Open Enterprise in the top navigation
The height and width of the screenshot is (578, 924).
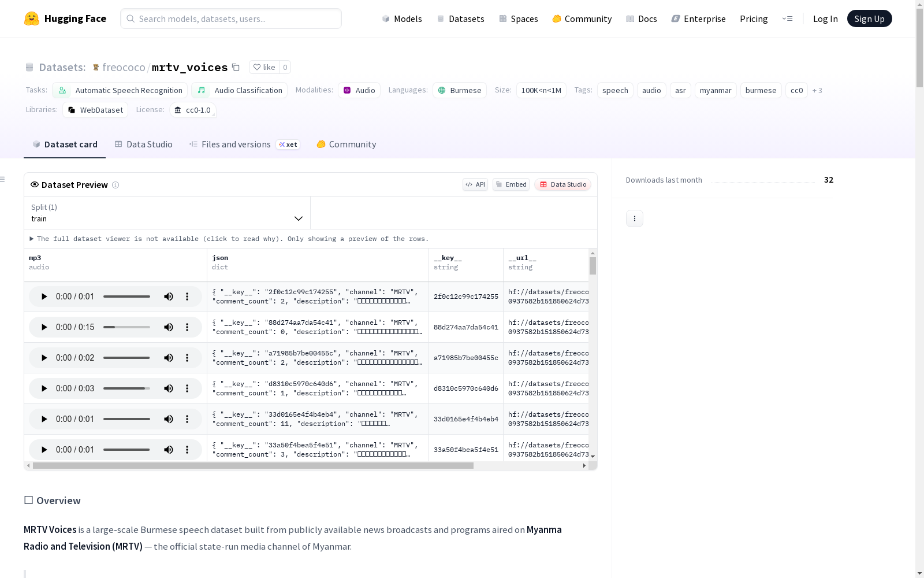699,18
